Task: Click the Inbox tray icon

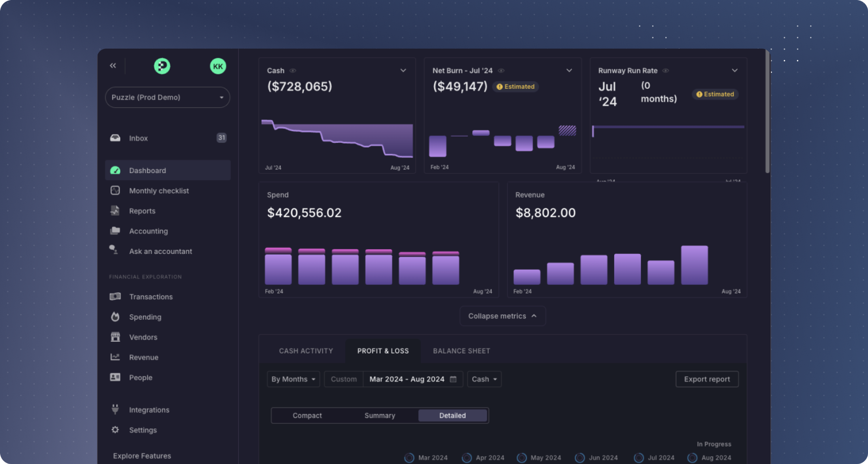Action: pos(115,138)
